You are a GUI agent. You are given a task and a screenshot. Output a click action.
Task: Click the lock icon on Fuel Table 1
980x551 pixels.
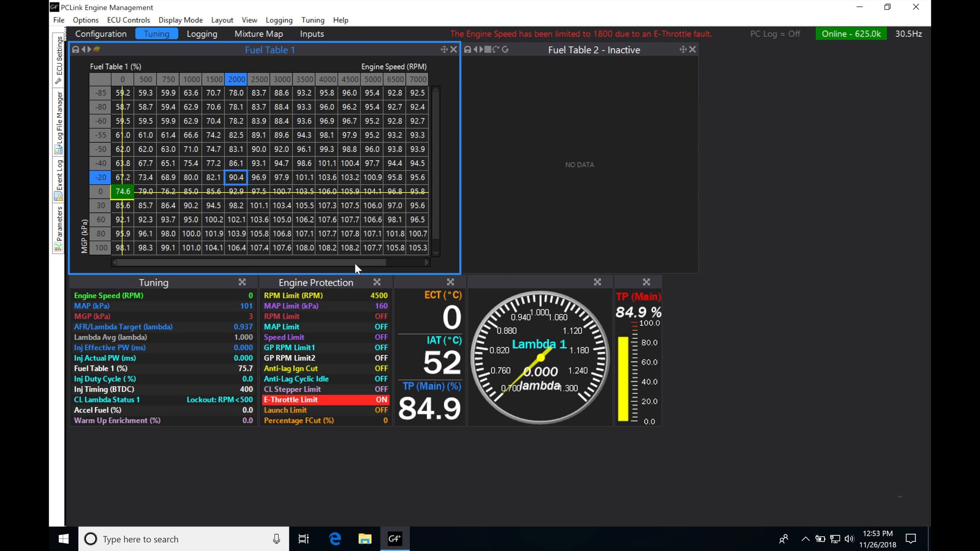pos(76,49)
